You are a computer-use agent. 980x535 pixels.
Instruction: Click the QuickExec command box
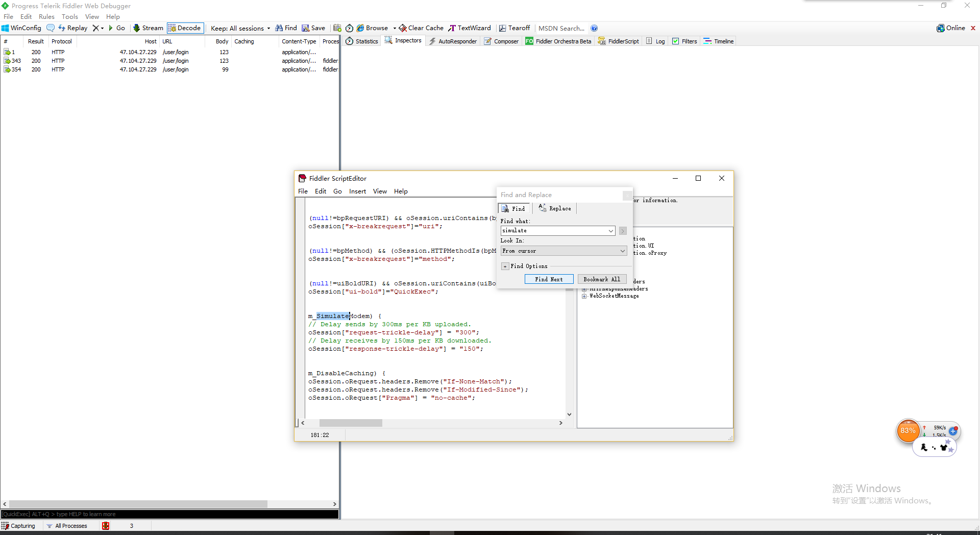tap(169, 514)
